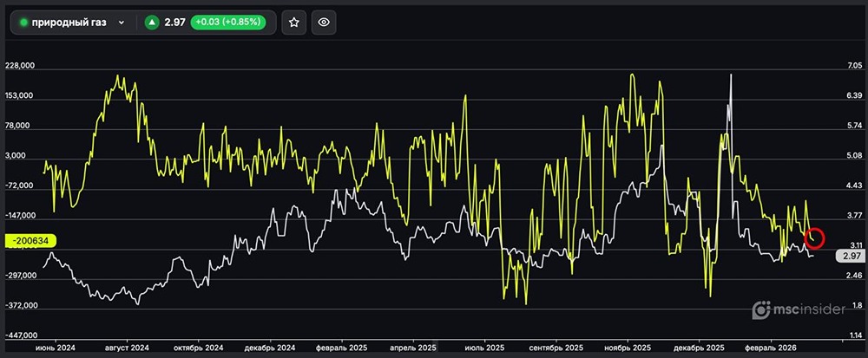Screen dimensions: 868x358
Task: Toggle chart visibility with the eye icon
Action: coord(324,23)
